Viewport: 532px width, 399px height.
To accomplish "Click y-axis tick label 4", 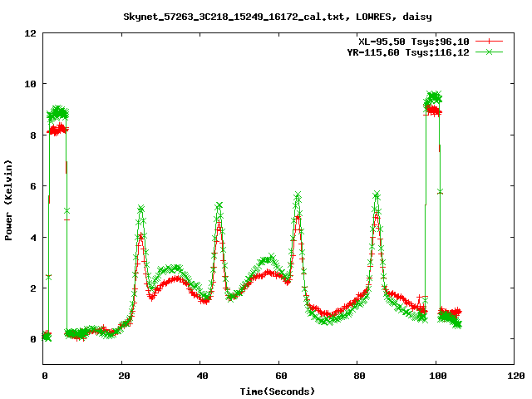I will [x=33, y=238].
